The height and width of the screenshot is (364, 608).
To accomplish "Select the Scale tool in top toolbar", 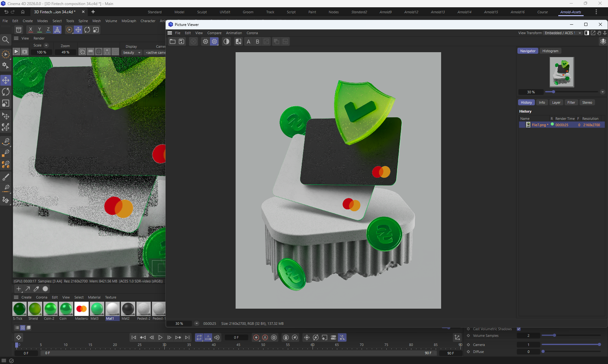I will click(x=96, y=30).
